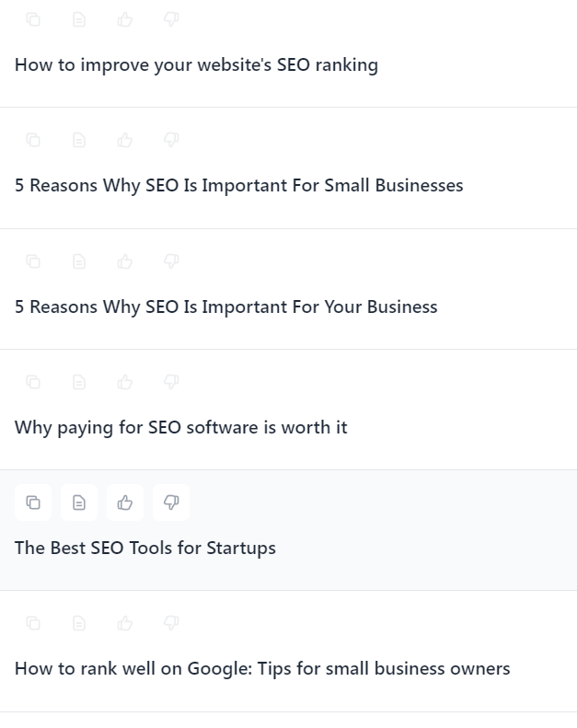Save "The Best SEO Tools for Startups" to document

pos(79,503)
